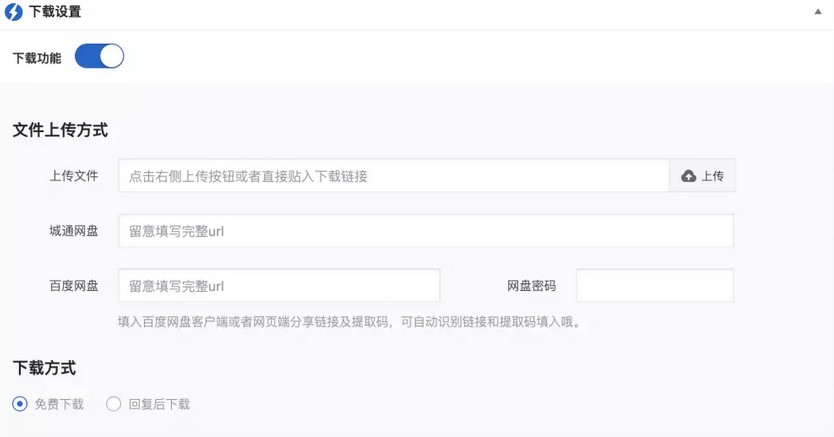Viewport: 834px width, 437px height.
Task: Click the cloud upload icon
Action: coord(689,176)
